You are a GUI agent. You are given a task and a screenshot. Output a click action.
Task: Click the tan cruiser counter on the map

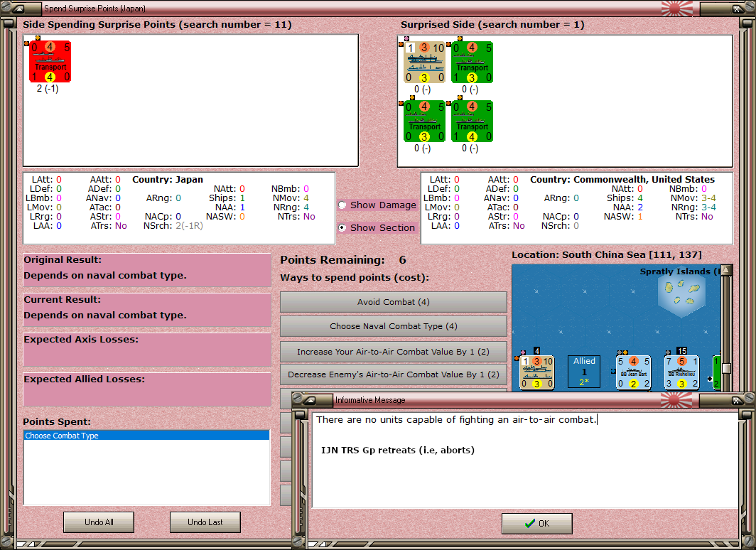point(537,372)
